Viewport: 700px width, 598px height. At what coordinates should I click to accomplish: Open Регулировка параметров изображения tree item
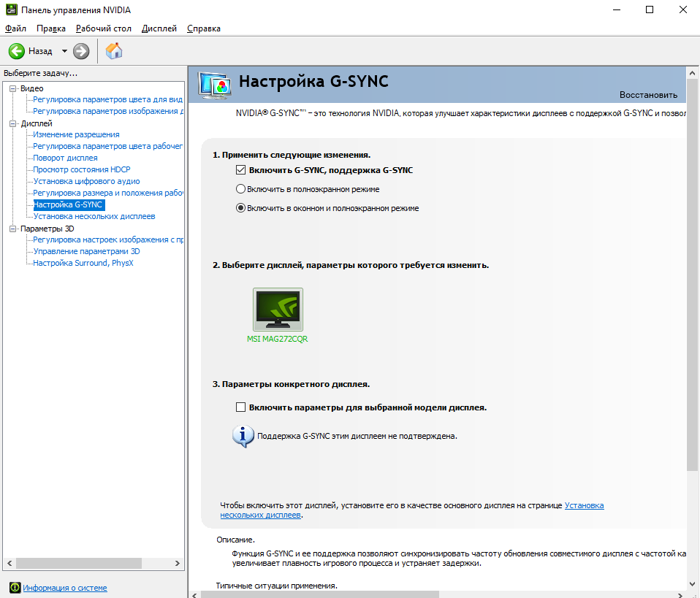108,111
